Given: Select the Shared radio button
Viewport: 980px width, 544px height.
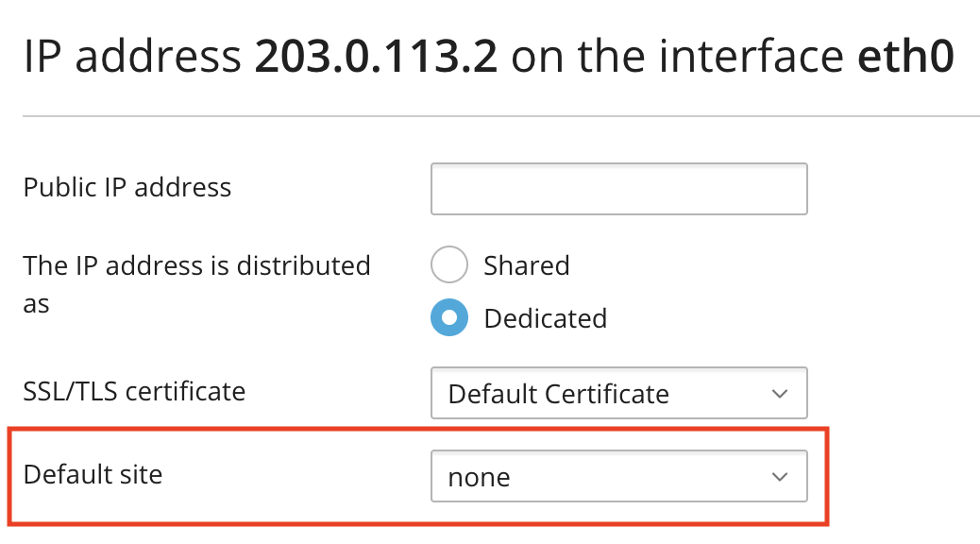Looking at the screenshot, I should (449, 265).
